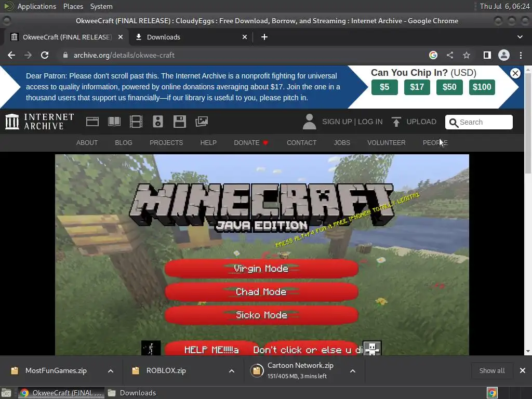Share this page icon
Viewport: 532px width, 399px height.
coord(450,55)
